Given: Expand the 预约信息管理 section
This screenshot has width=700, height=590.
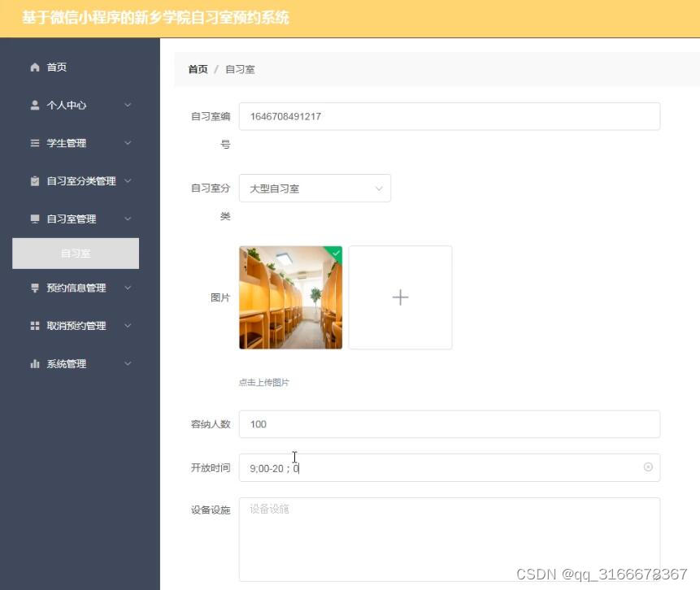Looking at the screenshot, I should click(128, 288).
